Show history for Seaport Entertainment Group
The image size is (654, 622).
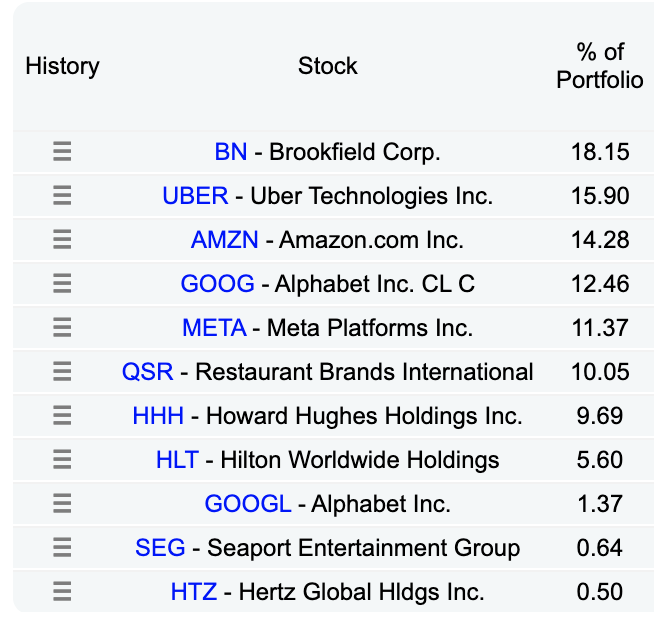point(62,548)
